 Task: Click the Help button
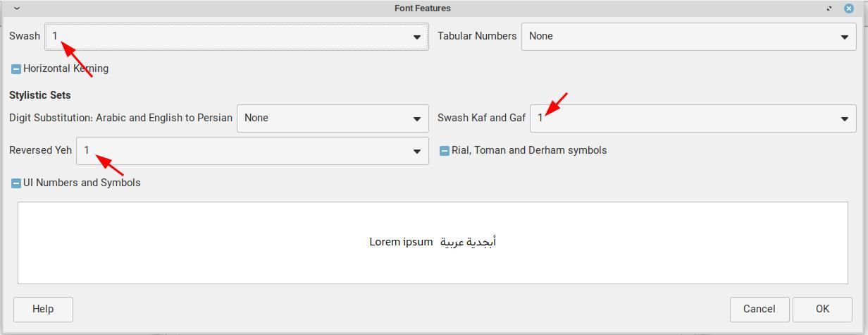tap(43, 309)
